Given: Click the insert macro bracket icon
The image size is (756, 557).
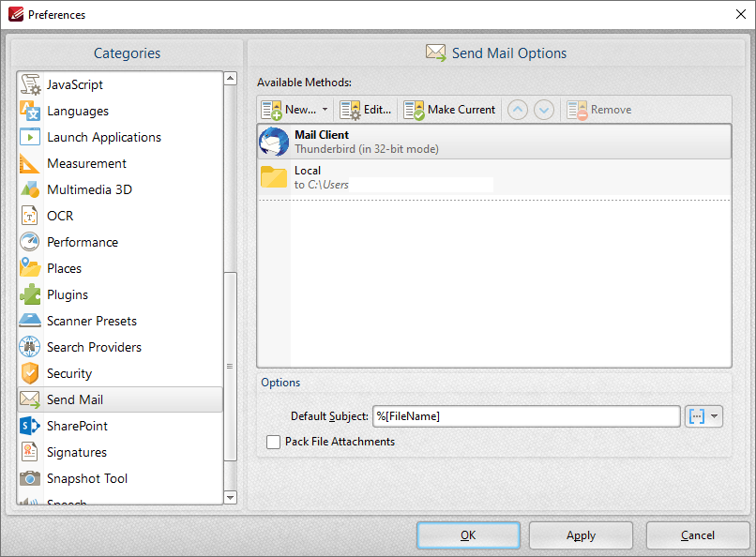Looking at the screenshot, I should click(x=697, y=416).
